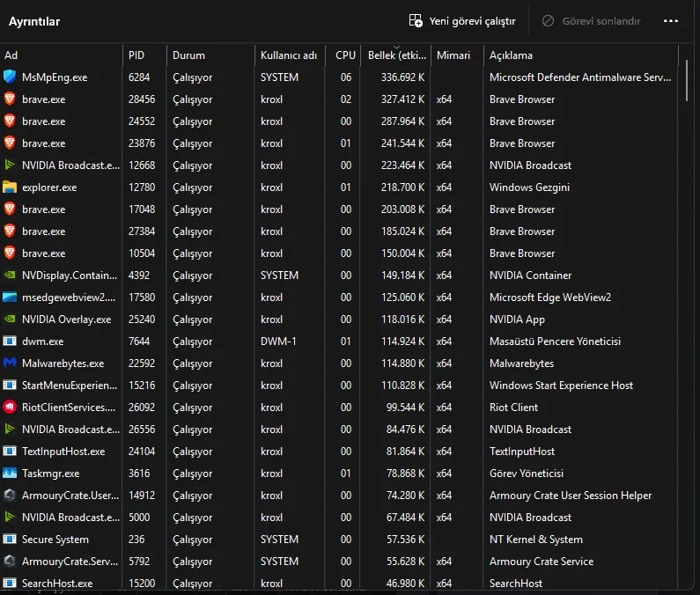Viewport: 700px width, 595px height.
Task: Click the TextInputHost.exe icon
Action: tap(10, 451)
